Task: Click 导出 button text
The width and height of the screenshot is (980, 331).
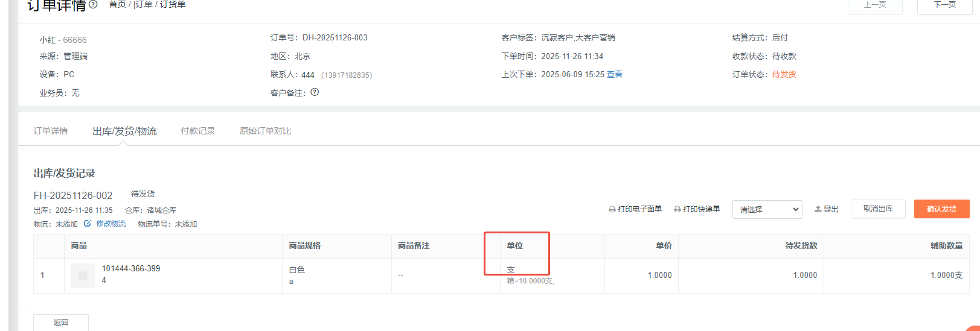Action: point(831,209)
